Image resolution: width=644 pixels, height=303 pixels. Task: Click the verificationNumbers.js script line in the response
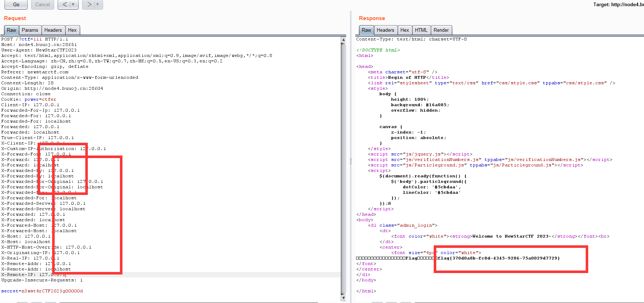tap(490, 160)
